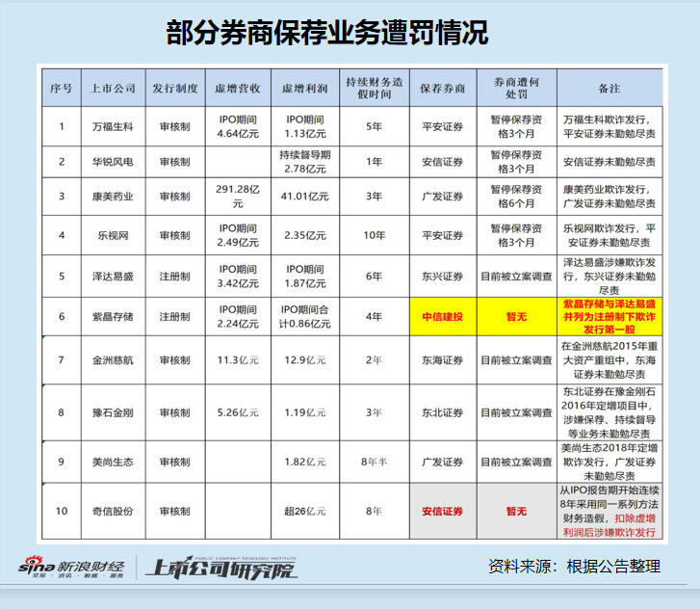Click the 1.82亿元 profit cell
The image size is (700, 609).
point(305,462)
